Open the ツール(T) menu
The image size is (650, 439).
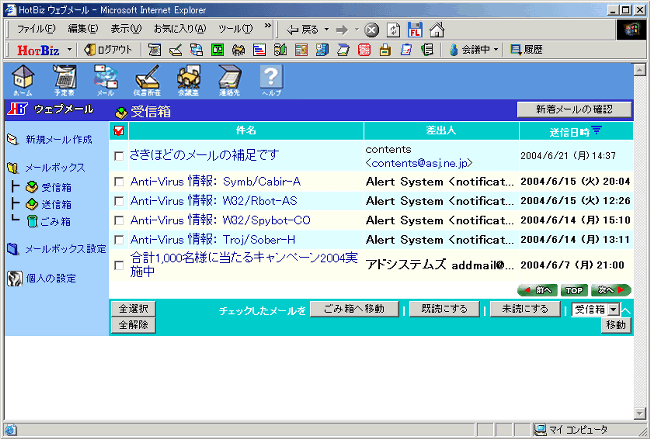[235, 29]
